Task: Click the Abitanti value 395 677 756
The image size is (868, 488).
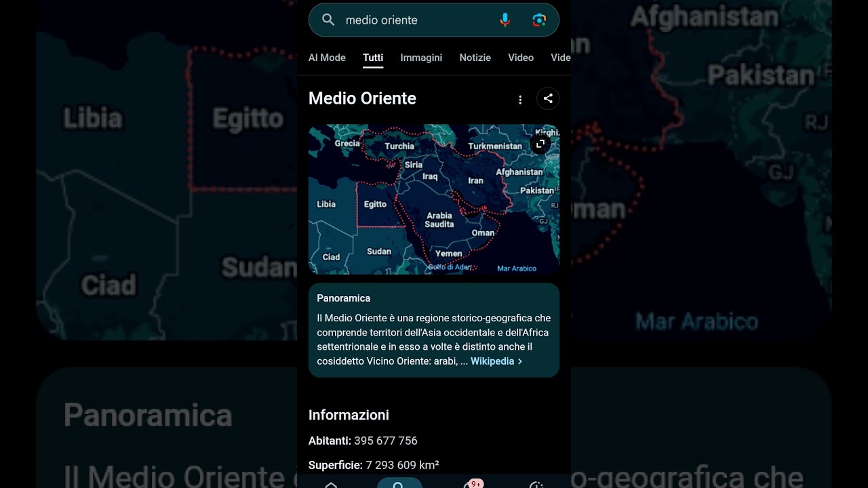Action: coord(385,441)
